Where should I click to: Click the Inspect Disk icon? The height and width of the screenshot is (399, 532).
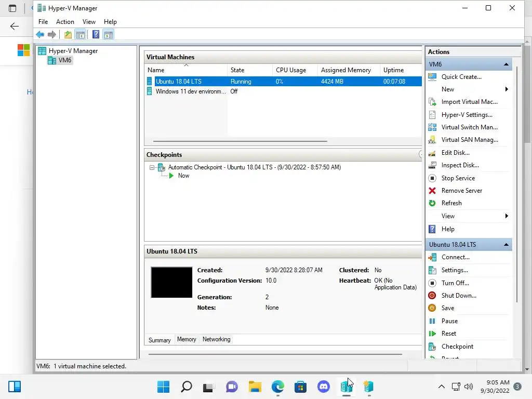(x=432, y=165)
